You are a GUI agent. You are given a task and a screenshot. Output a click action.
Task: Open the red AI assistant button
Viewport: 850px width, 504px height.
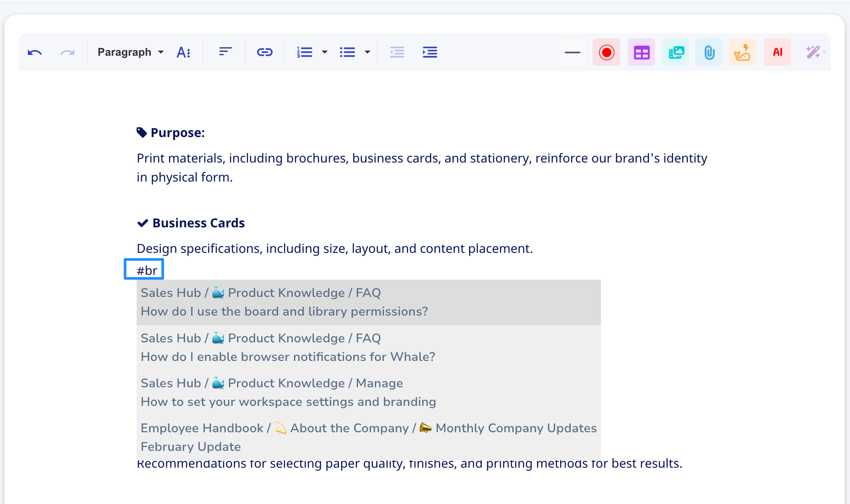tap(777, 52)
